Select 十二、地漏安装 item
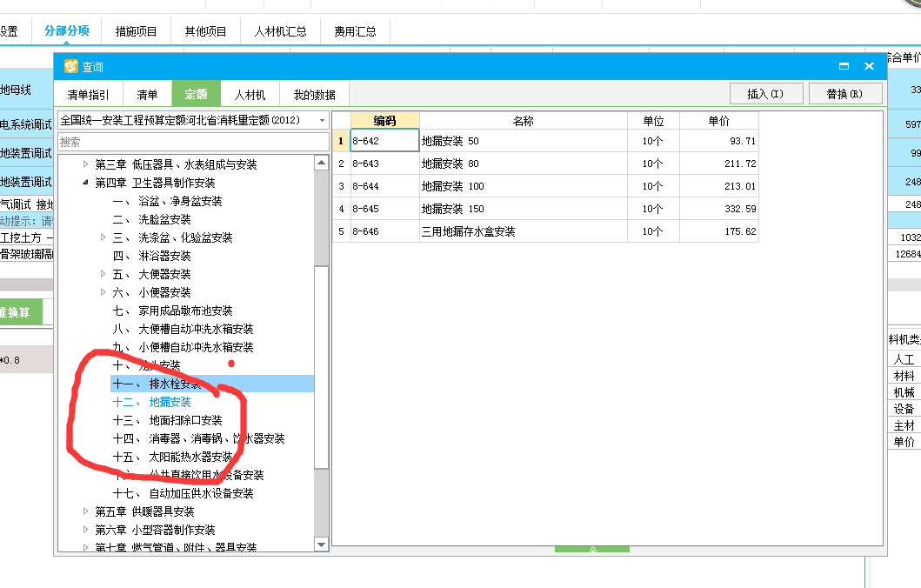 click(151, 402)
